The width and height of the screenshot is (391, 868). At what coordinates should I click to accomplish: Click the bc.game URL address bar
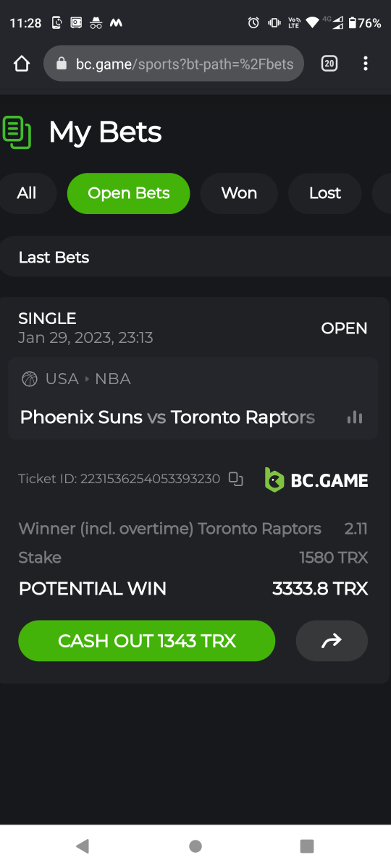(174, 64)
